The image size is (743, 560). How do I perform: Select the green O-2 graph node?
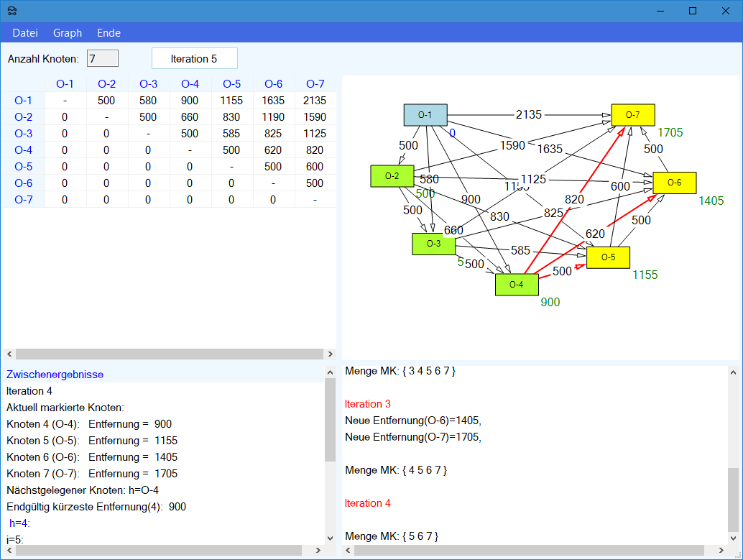coord(392,176)
